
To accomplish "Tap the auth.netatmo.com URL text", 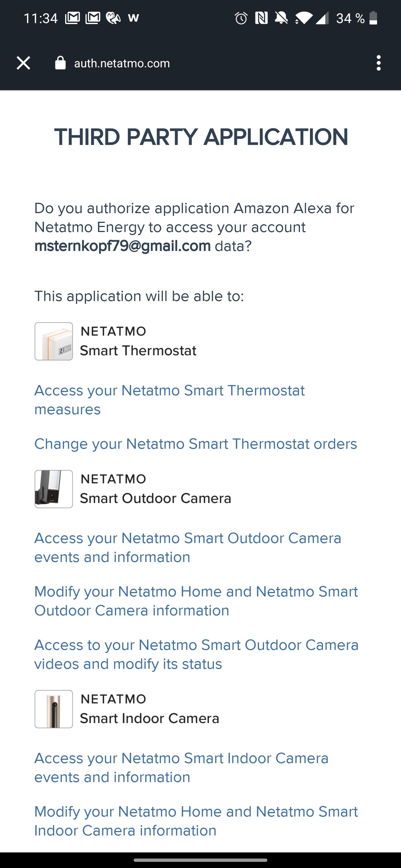I will point(122,63).
